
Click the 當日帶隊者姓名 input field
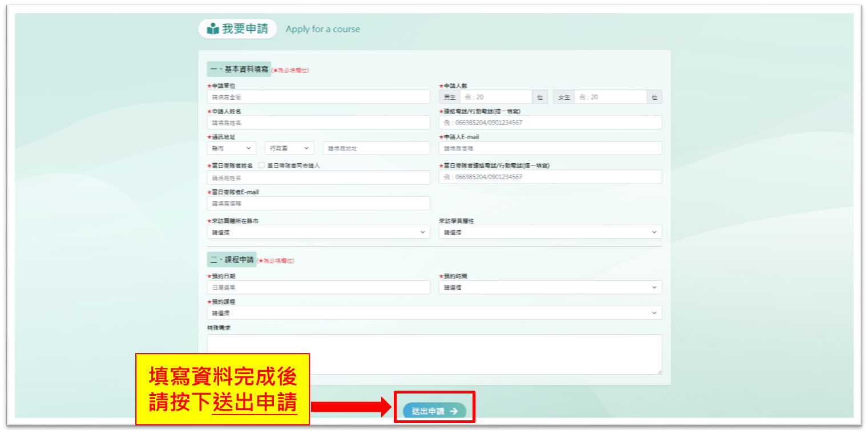pos(318,178)
